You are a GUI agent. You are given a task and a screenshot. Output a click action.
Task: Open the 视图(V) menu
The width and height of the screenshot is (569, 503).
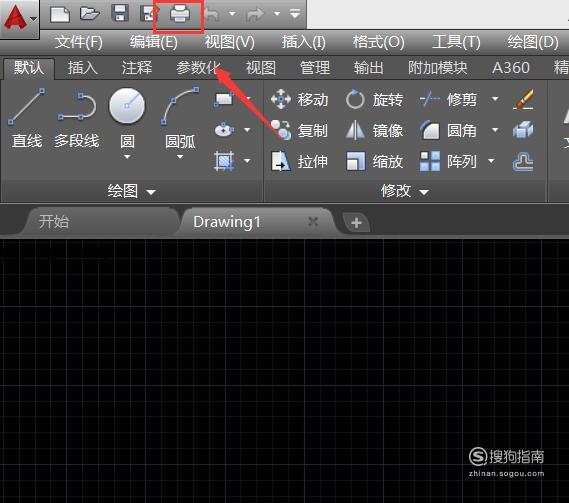pyautogui.click(x=229, y=42)
